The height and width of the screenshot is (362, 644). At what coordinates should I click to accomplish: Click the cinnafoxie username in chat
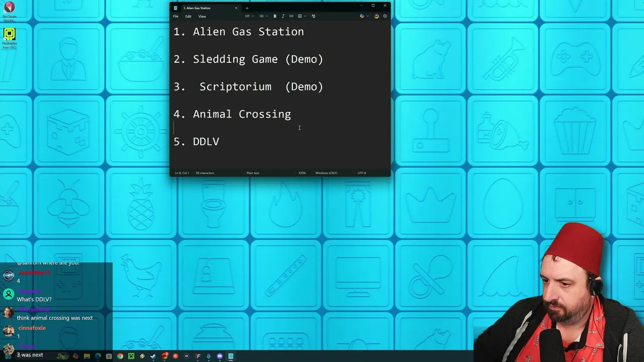click(x=31, y=328)
